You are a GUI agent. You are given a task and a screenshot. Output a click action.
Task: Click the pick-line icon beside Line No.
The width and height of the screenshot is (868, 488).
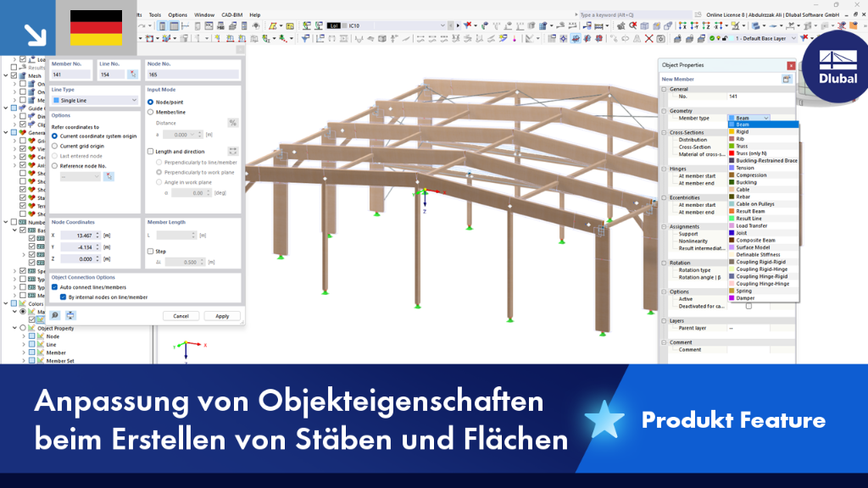click(x=132, y=75)
